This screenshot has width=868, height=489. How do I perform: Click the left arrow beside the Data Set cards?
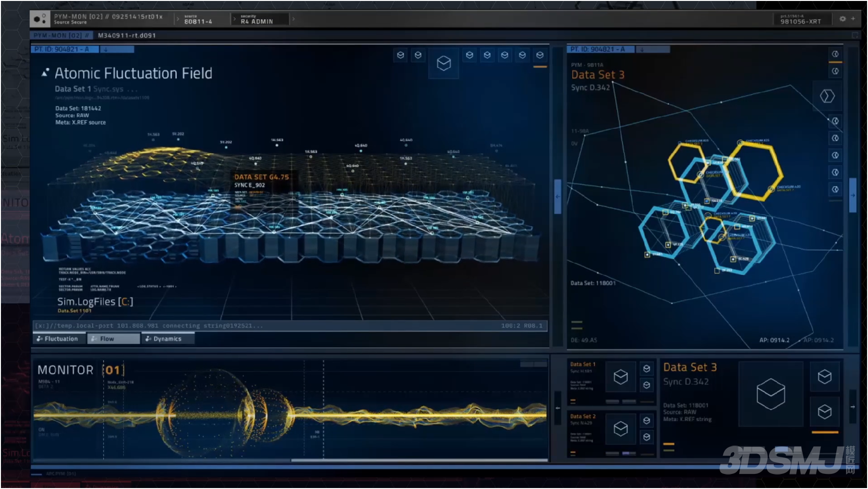click(558, 408)
